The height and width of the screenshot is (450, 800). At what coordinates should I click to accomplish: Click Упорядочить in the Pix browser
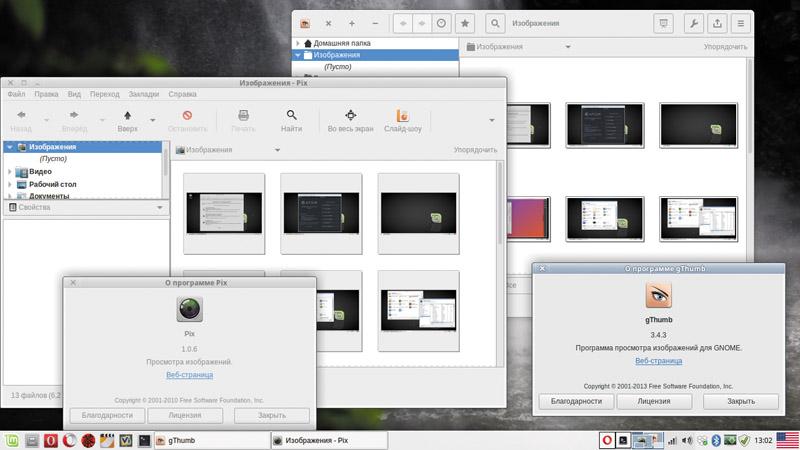[x=475, y=150]
